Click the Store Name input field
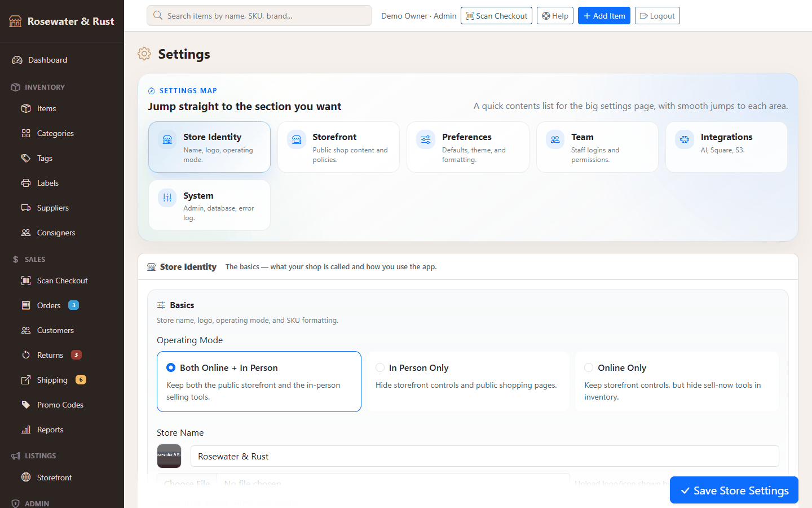 click(485, 456)
